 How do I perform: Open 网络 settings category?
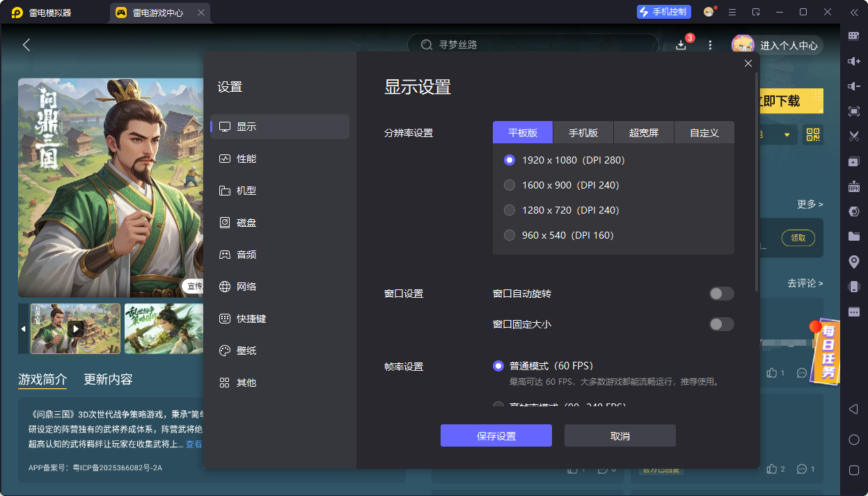click(x=280, y=287)
